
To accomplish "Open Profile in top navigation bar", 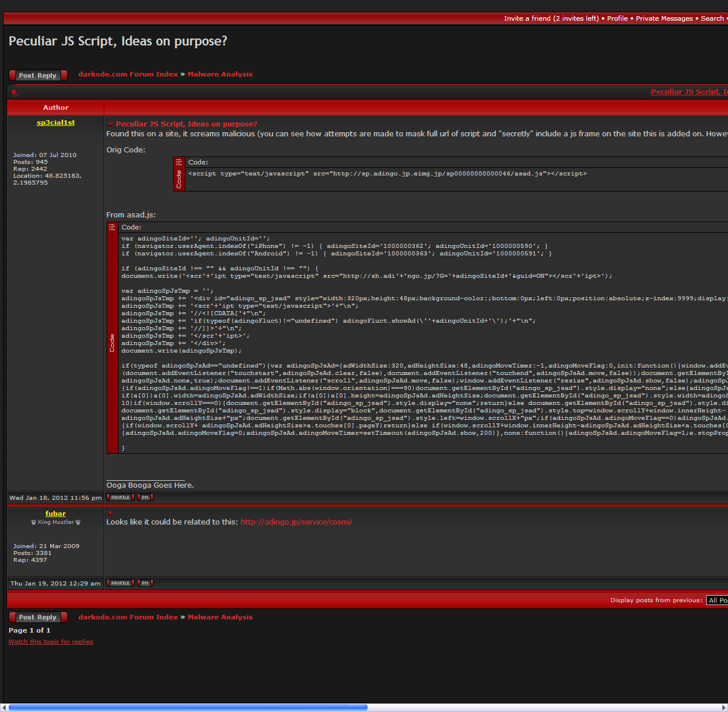I will (x=617, y=18).
